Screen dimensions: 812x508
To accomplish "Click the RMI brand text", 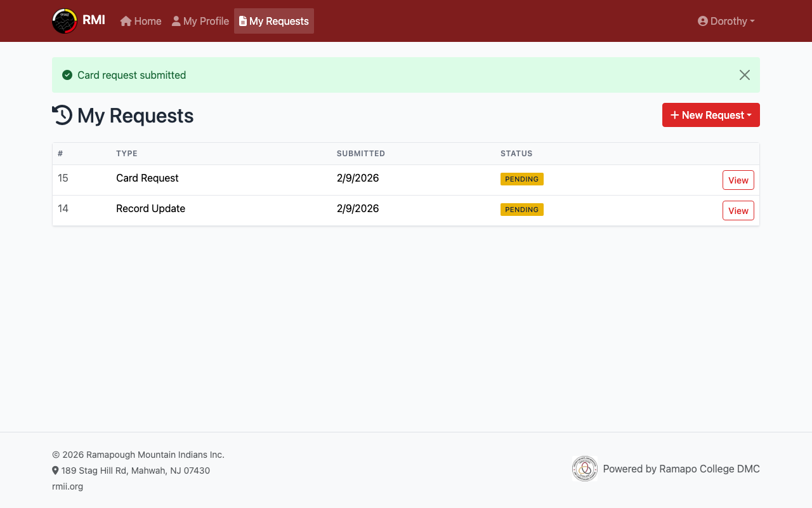I will click(94, 20).
